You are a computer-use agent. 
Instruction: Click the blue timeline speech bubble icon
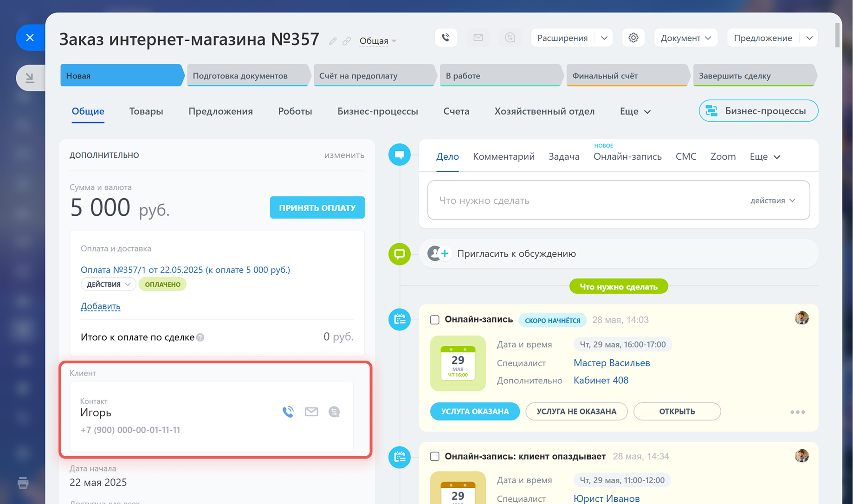click(400, 155)
